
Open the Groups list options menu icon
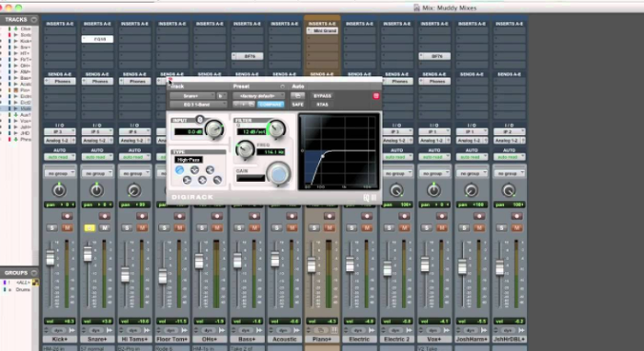[34, 273]
